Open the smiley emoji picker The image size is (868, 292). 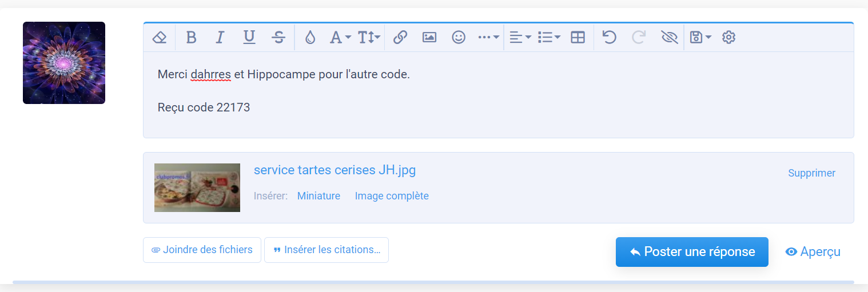point(458,38)
